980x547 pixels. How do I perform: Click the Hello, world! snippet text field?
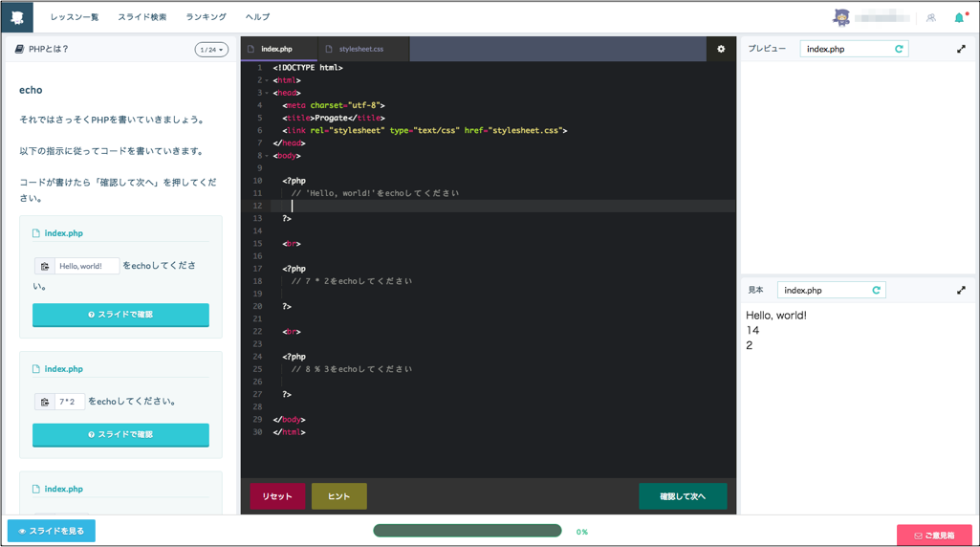coord(87,266)
